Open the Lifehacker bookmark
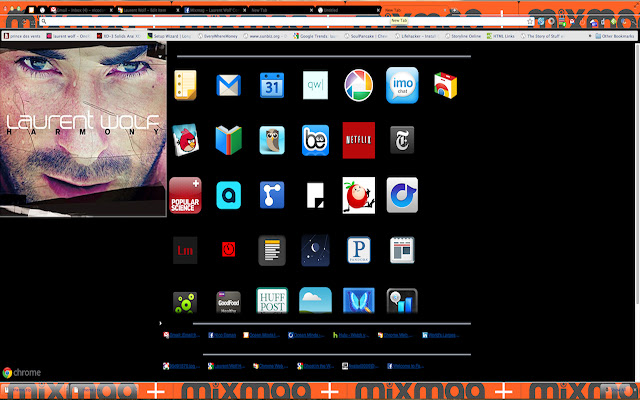This screenshot has height=400, width=640. (x=416, y=36)
